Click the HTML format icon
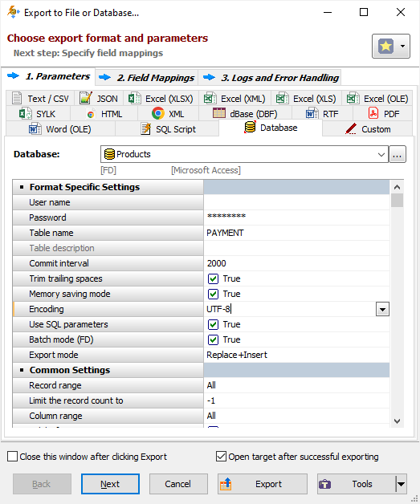 [x=91, y=115]
